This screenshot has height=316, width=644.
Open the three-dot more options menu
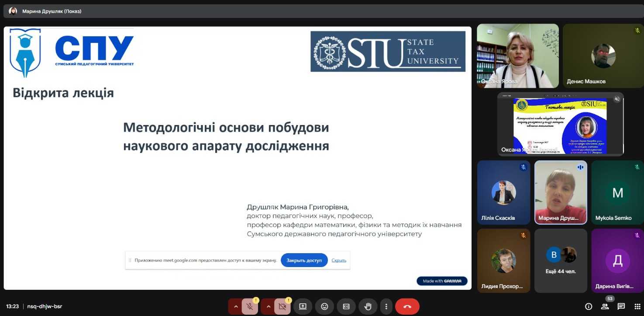pos(386,306)
